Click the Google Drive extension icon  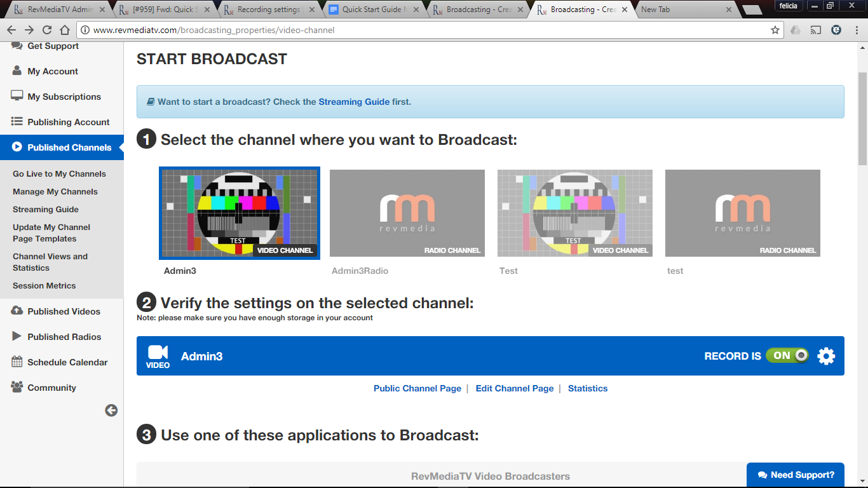[796, 30]
